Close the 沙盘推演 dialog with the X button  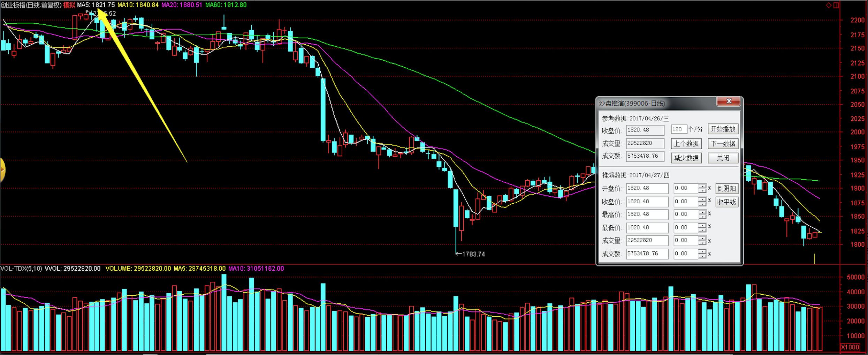(x=728, y=101)
